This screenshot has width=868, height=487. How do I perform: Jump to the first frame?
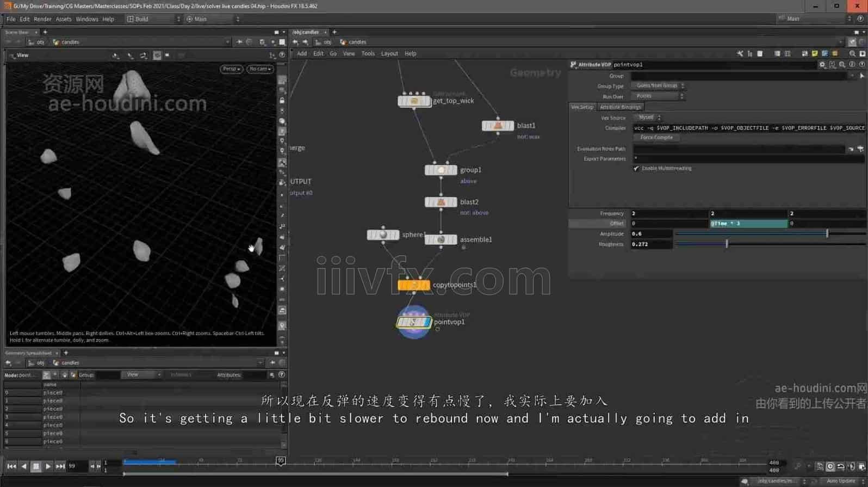tap(11, 466)
